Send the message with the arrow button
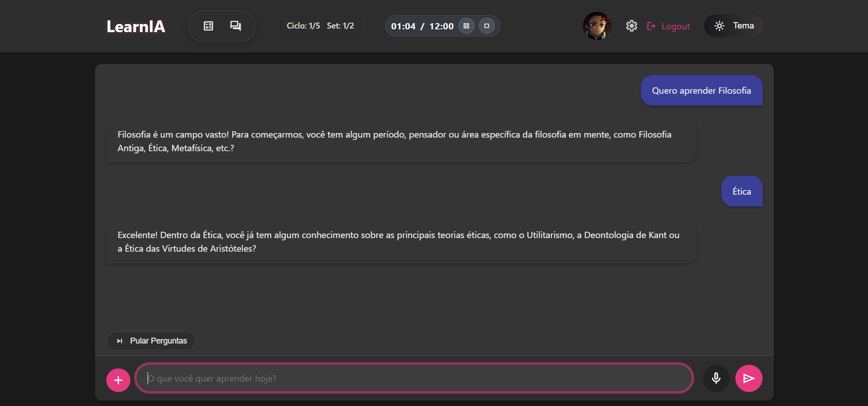 (749, 378)
